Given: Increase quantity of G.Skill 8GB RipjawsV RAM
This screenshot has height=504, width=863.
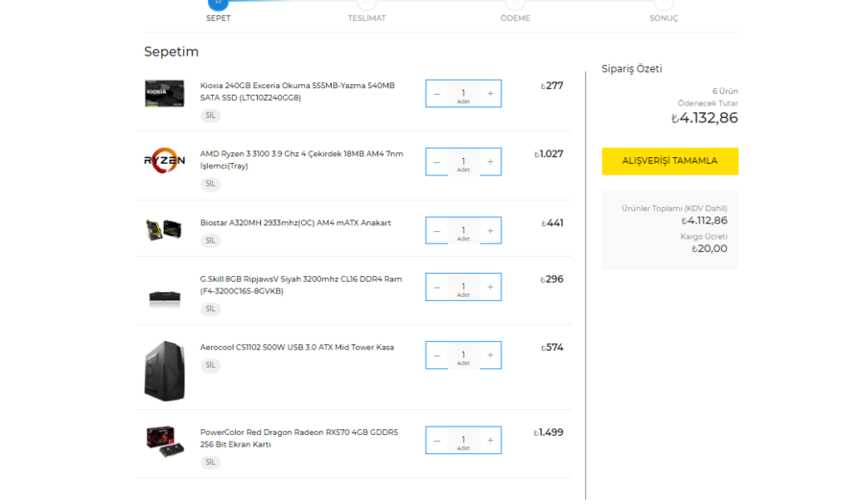Looking at the screenshot, I should coord(490,286).
